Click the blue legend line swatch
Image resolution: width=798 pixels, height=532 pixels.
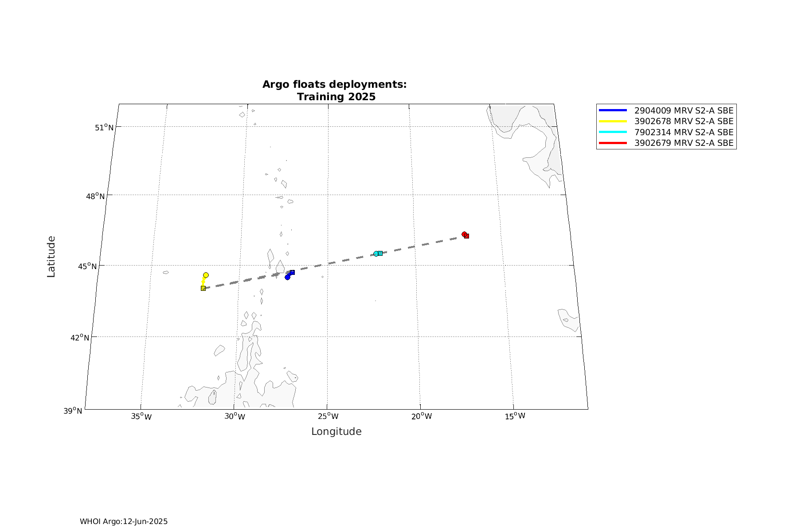613,110
